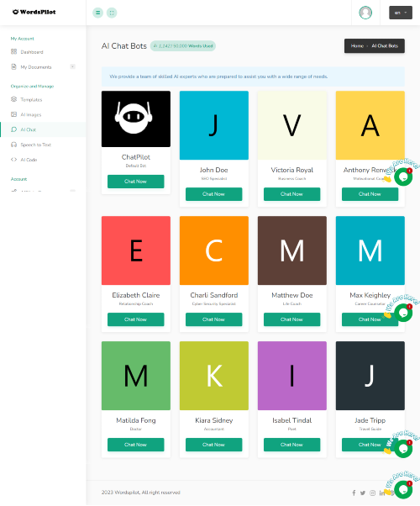Select the cream V avatar for Victoria Royal

[x=292, y=125]
